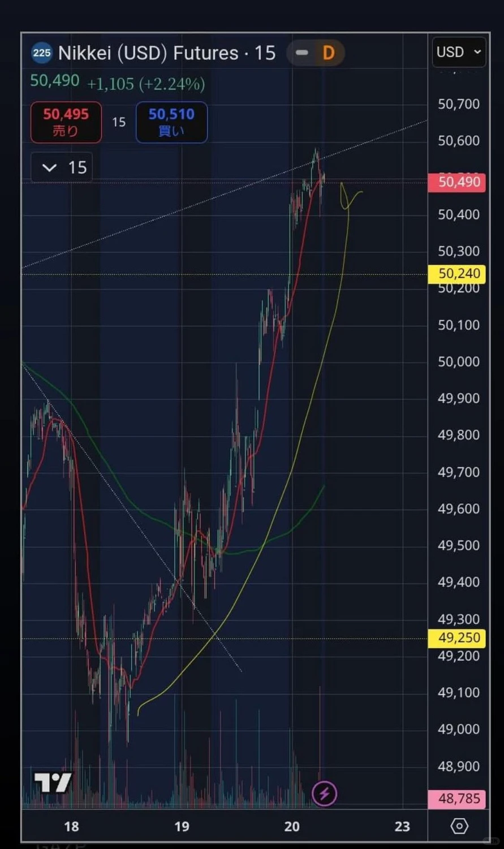Click the +1,105 (+2.24%) change value
Viewport: 504px width, 849px height.
[x=146, y=84]
